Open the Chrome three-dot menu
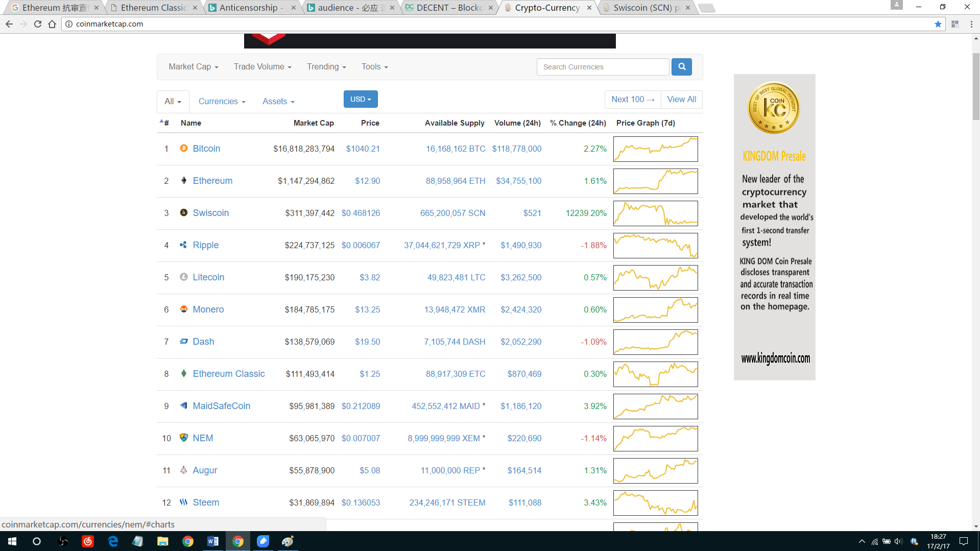This screenshot has height=551, width=980. click(x=971, y=24)
